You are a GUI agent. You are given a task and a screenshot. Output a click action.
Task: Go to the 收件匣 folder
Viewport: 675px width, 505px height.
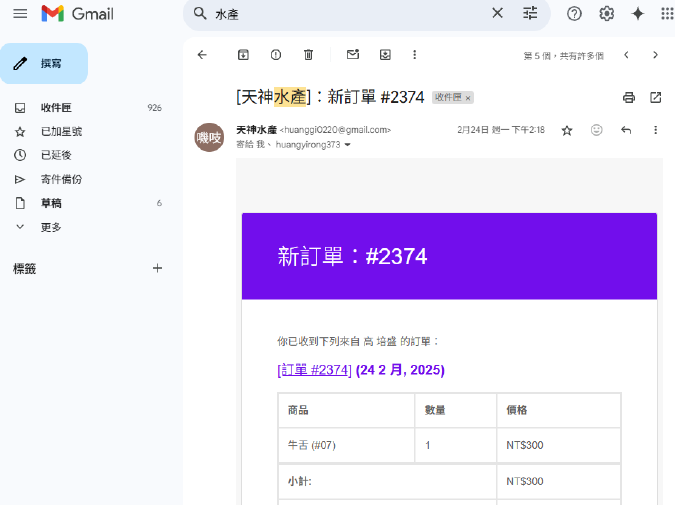[x=56, y=107]
